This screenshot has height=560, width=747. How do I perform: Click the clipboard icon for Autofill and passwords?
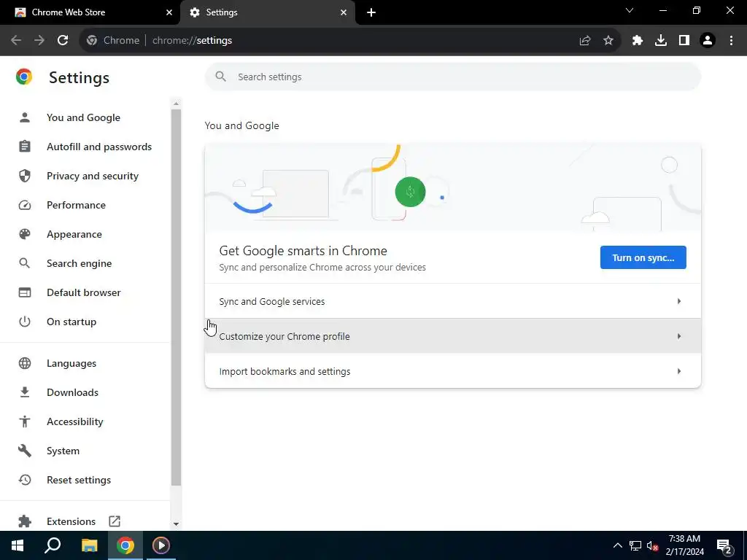pyautogui.click(x=25, y=146)
